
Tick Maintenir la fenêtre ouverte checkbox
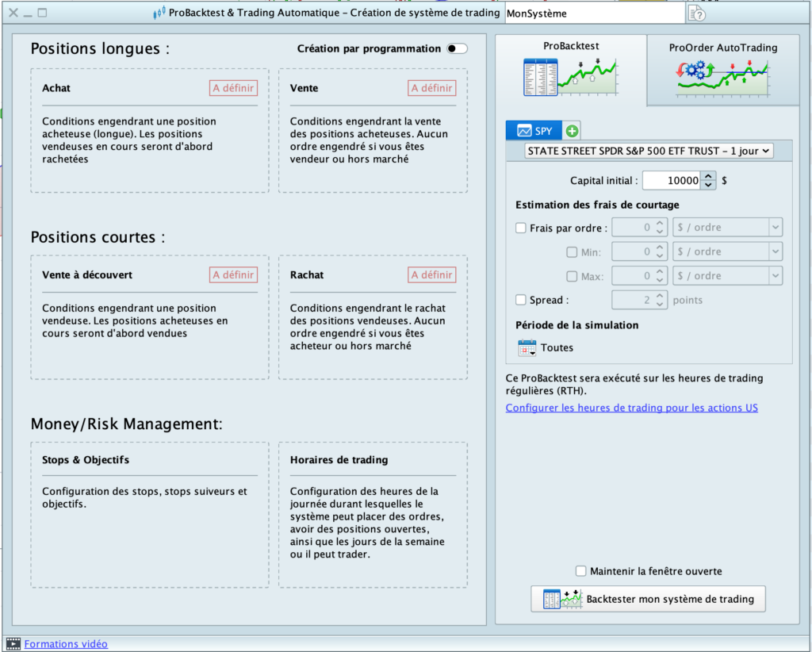coord(582,571)
